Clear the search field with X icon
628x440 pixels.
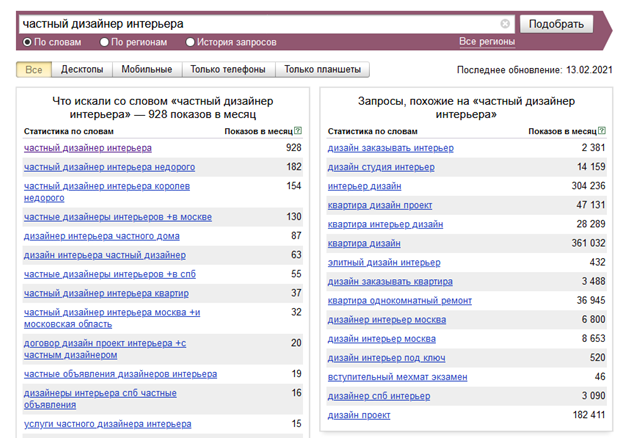pyautogui.click(x=505, y=23)
